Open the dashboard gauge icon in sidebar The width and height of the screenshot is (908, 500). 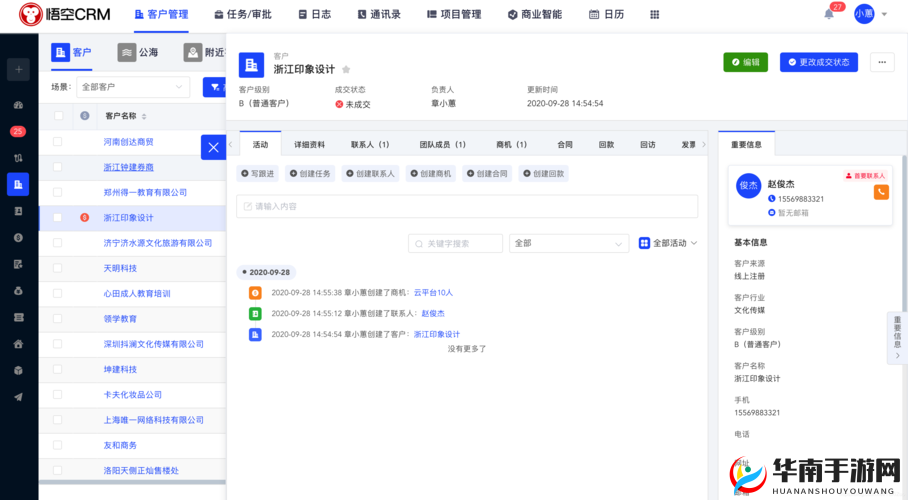point(19,105)
